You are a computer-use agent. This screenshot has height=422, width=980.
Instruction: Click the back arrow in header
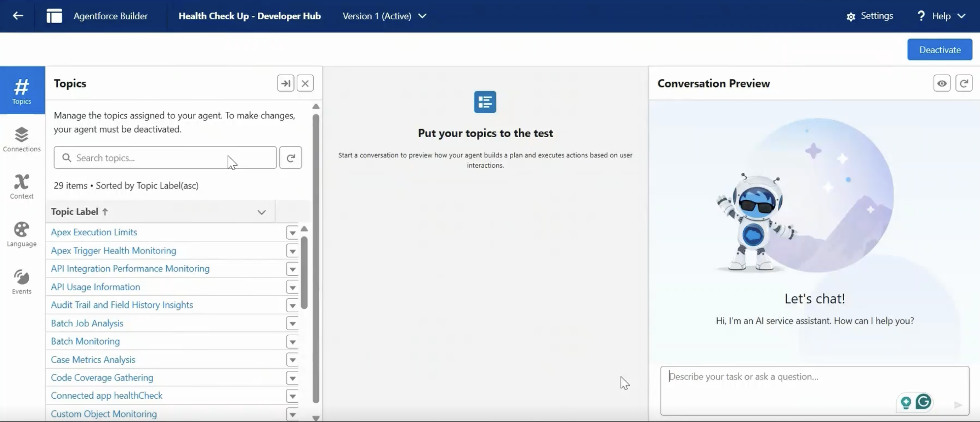[18, 16]
